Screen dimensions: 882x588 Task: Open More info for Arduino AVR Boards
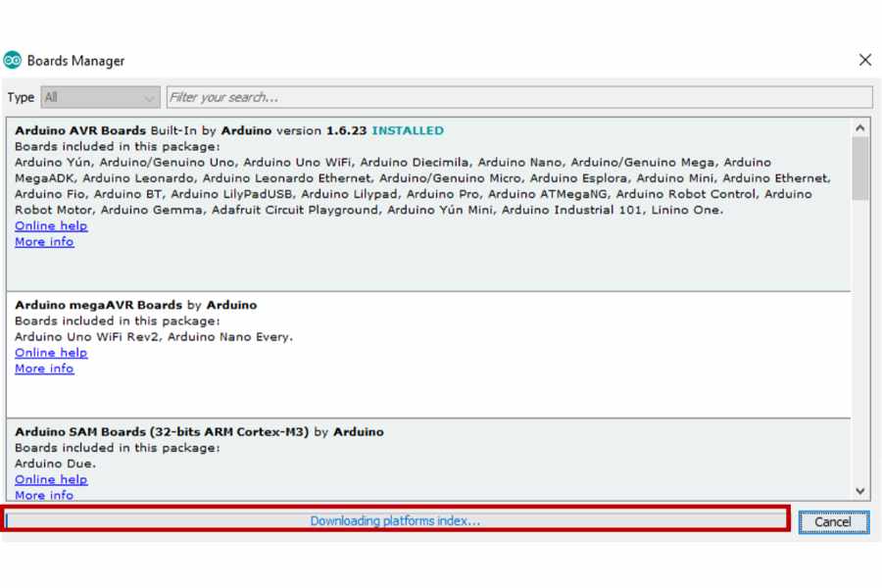pyautogui.click(x=44, y=241)
